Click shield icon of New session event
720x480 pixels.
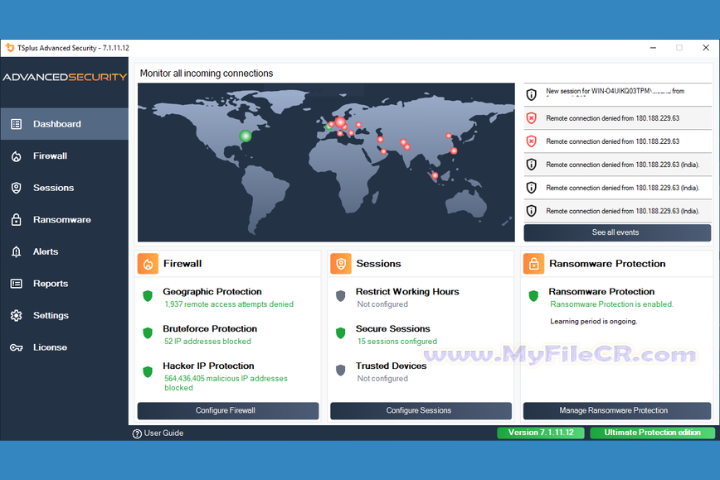click(531, 95)
